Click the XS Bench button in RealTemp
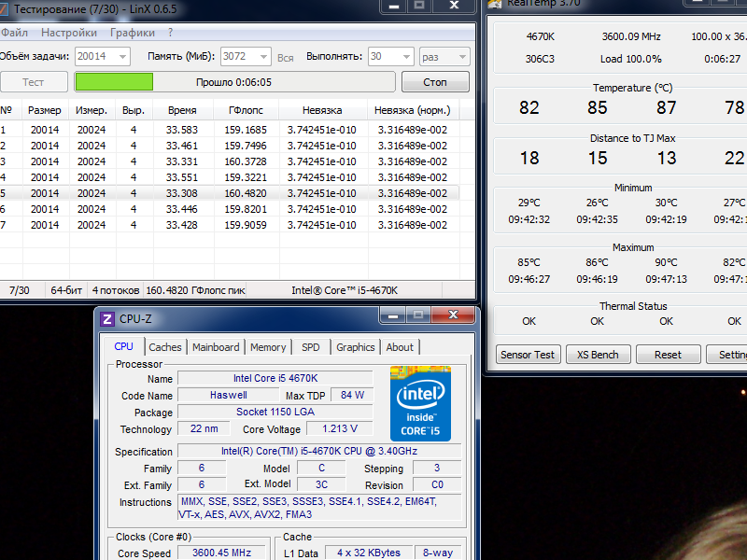Image resolution: width=747 pixels, height=560 pixels. [x=598, y=355]
